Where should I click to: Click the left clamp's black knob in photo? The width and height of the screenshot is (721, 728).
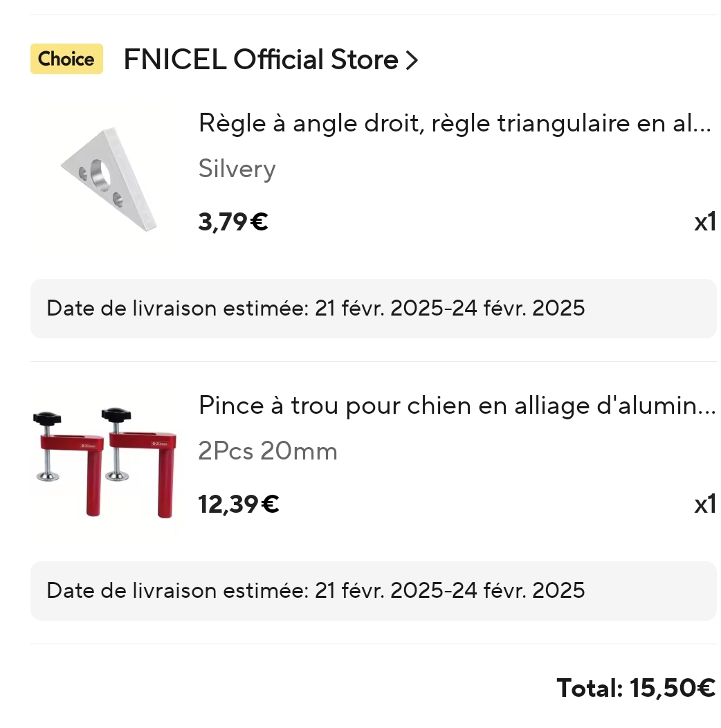(47, 418)
